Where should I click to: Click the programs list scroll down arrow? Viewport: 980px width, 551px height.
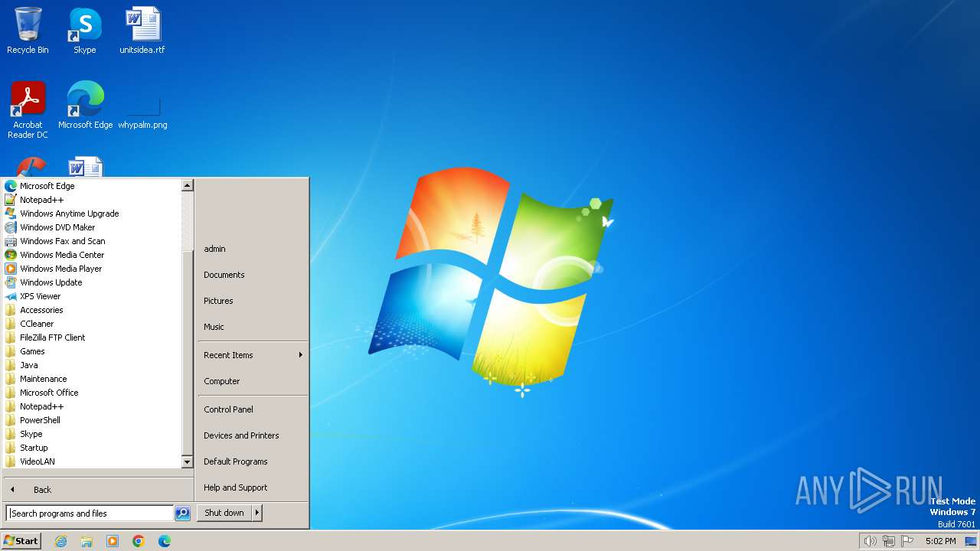click(187, 462)
